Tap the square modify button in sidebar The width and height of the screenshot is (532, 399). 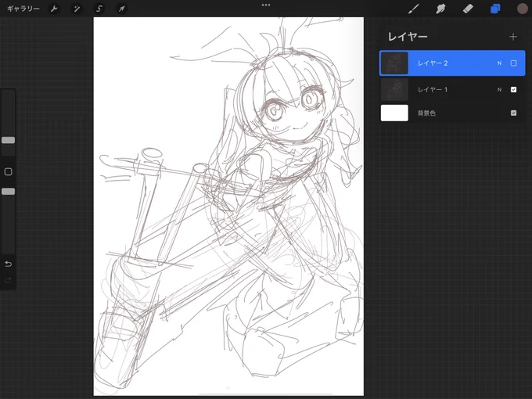pos(8,171)
